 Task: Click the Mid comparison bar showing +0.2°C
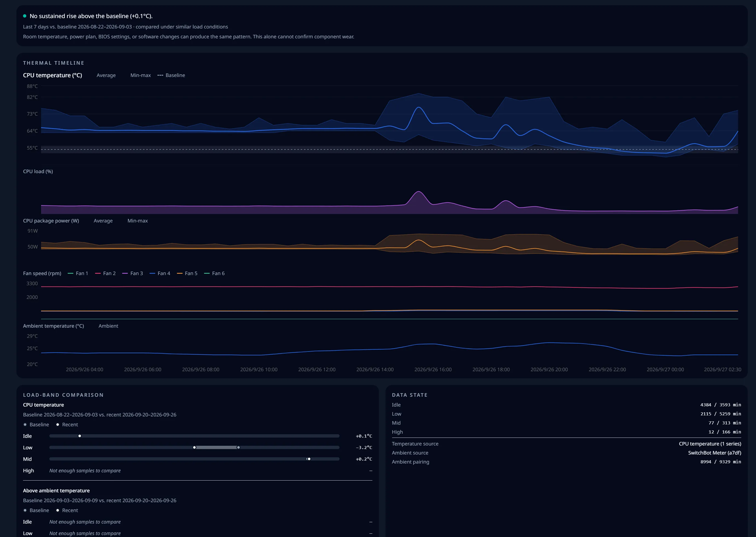tap(194, 459)
